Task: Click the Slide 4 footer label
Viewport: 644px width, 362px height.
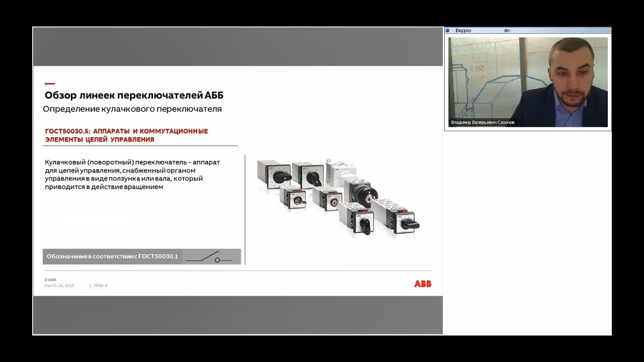Action: click(101, 286)
